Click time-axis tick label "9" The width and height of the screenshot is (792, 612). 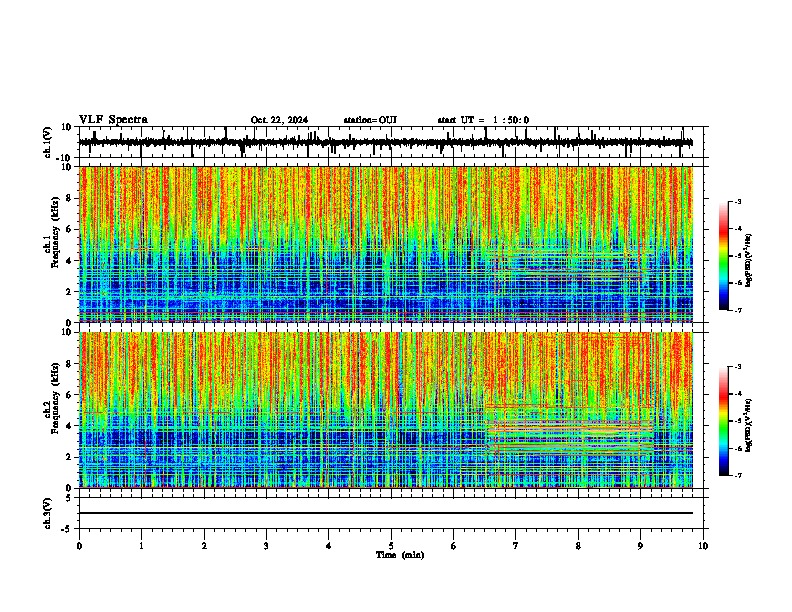pyautogui.click(x=640, y=546)
